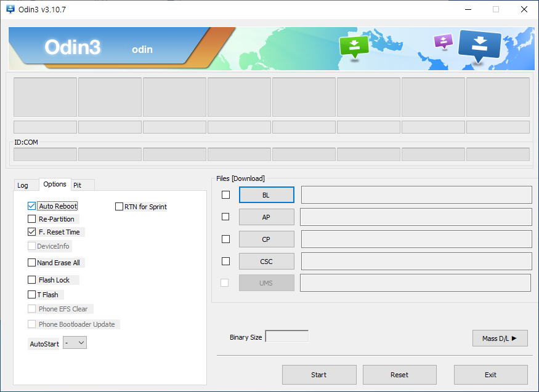The width and height of the screenshot is (539, 392).
Task: Click the BL file button
Action: pyautogui.click(x=267, y=195)
